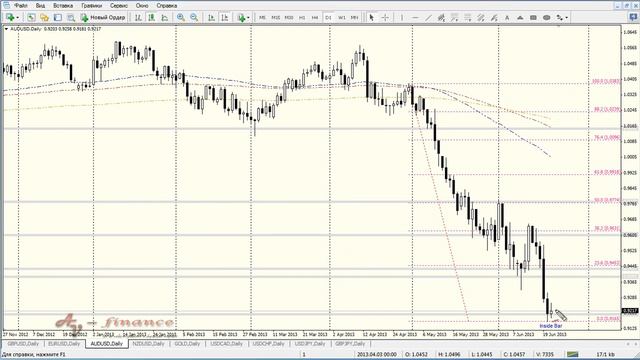
Task: Select the M5 timeframe
Action: [x=262, y=18]
